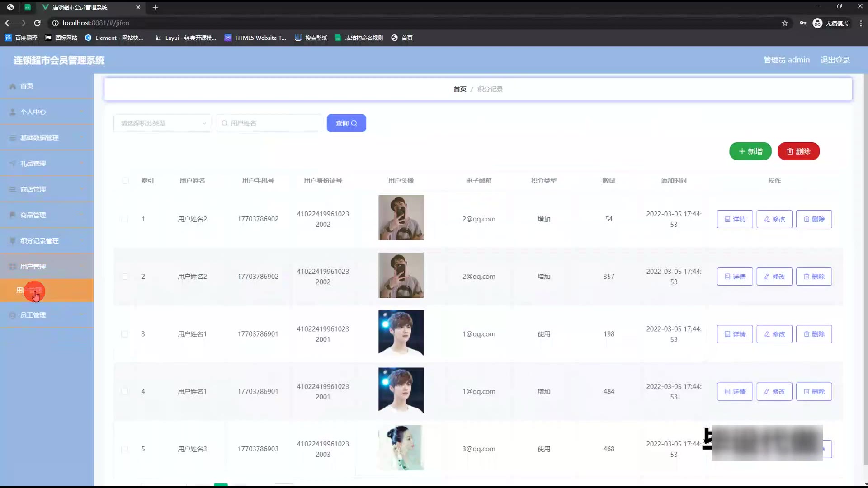The width and height of the screenshot is (868, 488).
Task: Open the Element bookmark
Action: click(x=114, y=38)
